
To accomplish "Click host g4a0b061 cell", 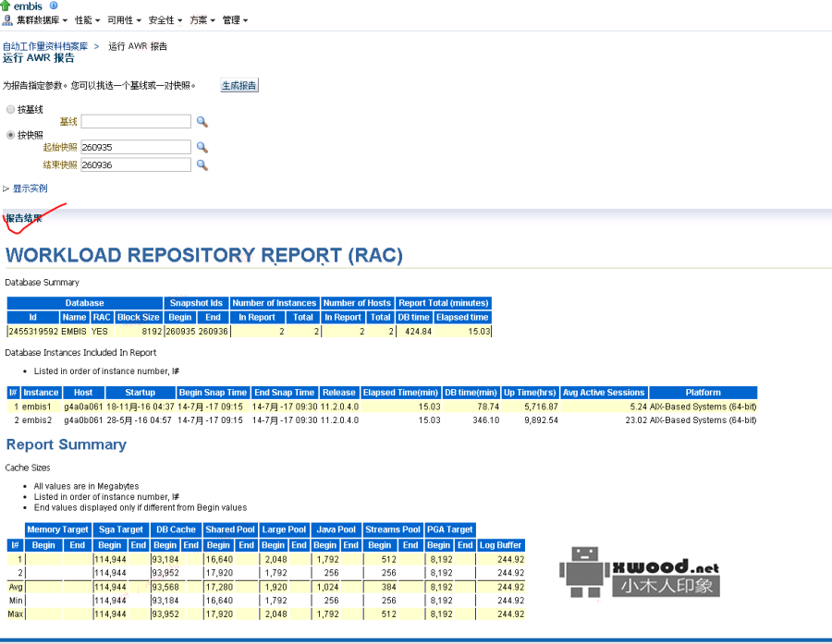I will [83, 420].
